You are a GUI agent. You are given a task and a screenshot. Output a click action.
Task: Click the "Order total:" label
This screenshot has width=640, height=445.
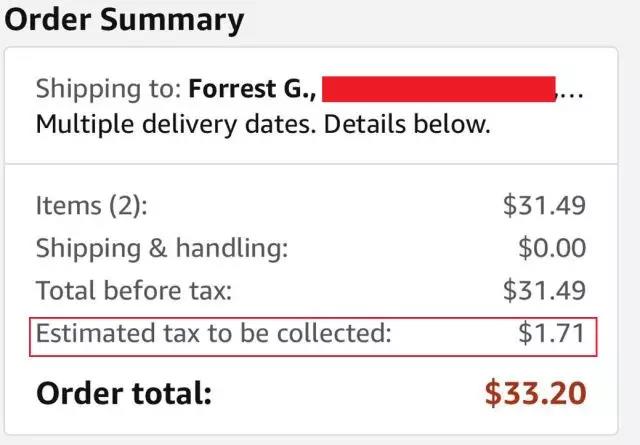point(124,392)
